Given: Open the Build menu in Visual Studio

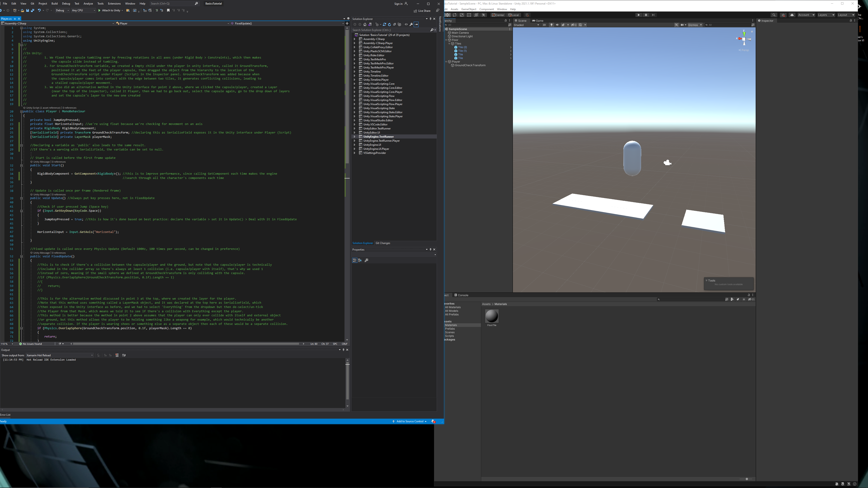Looking at the screenshot, I should (54, 4).
